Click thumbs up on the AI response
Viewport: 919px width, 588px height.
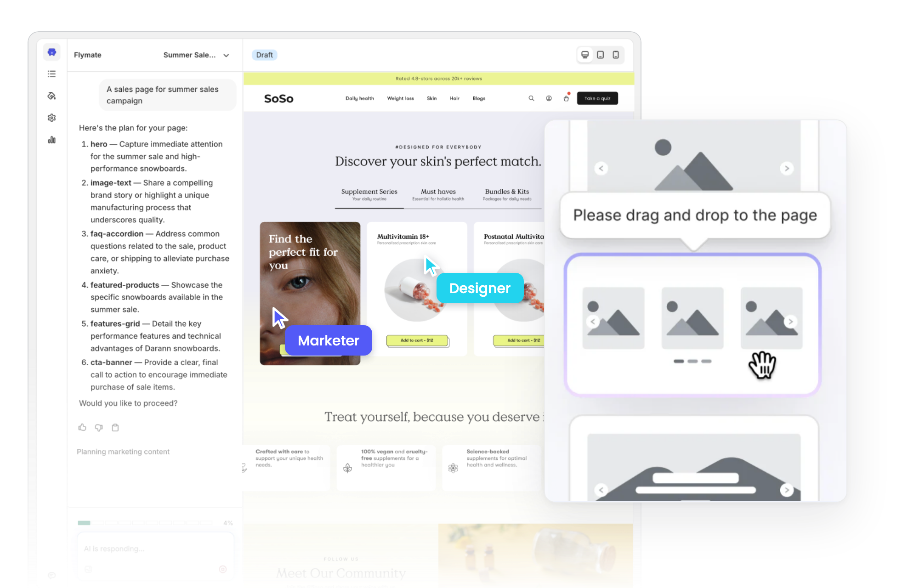(x=82, y=427)
